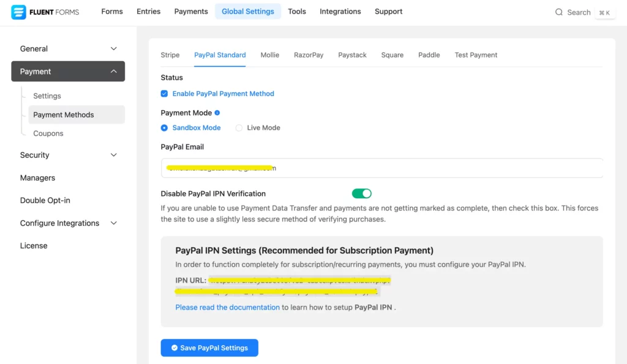
Task: Switch to the Paystack tab
Action: [x=352, y=55]
